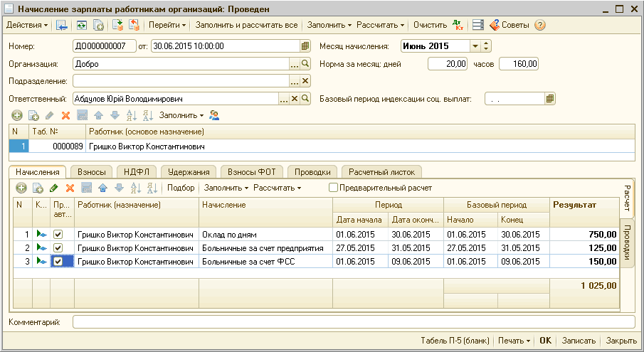Open Заполнить dropdown in workers toolbar
Image resolution: width=644 pixels, height=352 pixels.
click(181, 115)
